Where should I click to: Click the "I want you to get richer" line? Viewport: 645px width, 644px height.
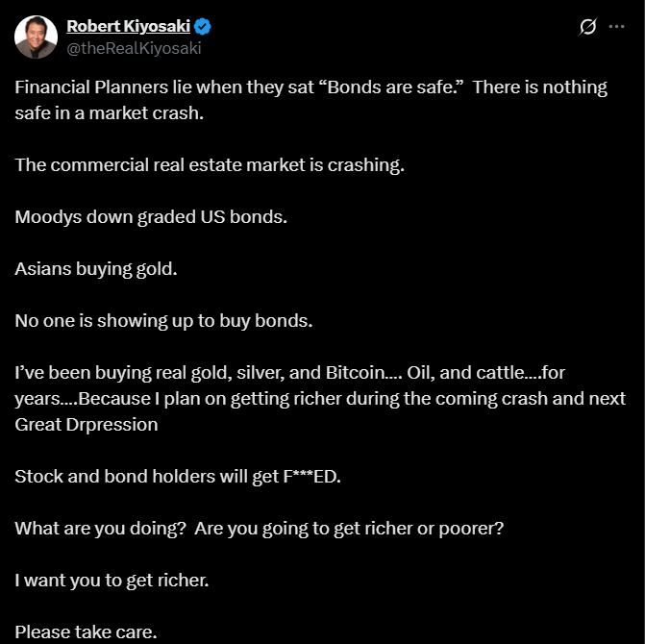click(112, 581)
